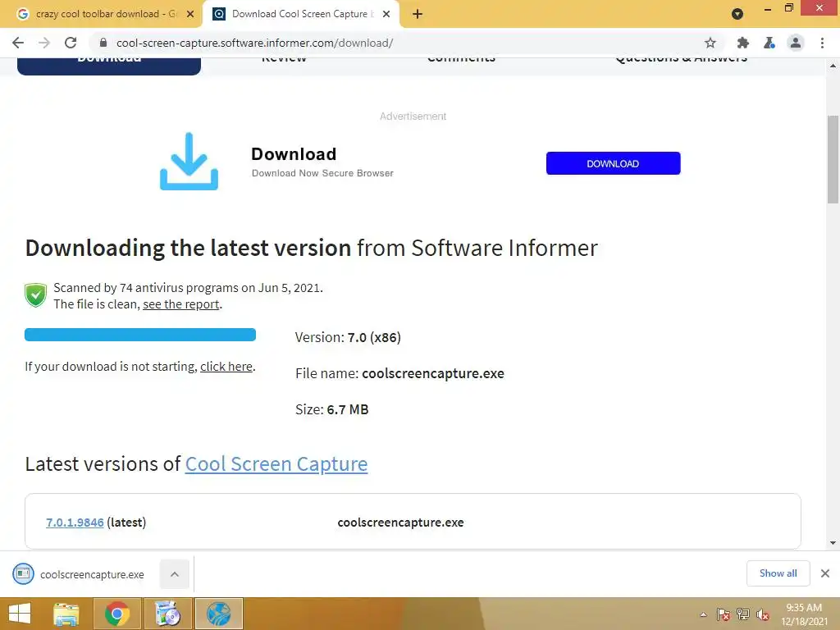Click the forward navigation arrow
The image size is (840, 630).
(44, 43)
